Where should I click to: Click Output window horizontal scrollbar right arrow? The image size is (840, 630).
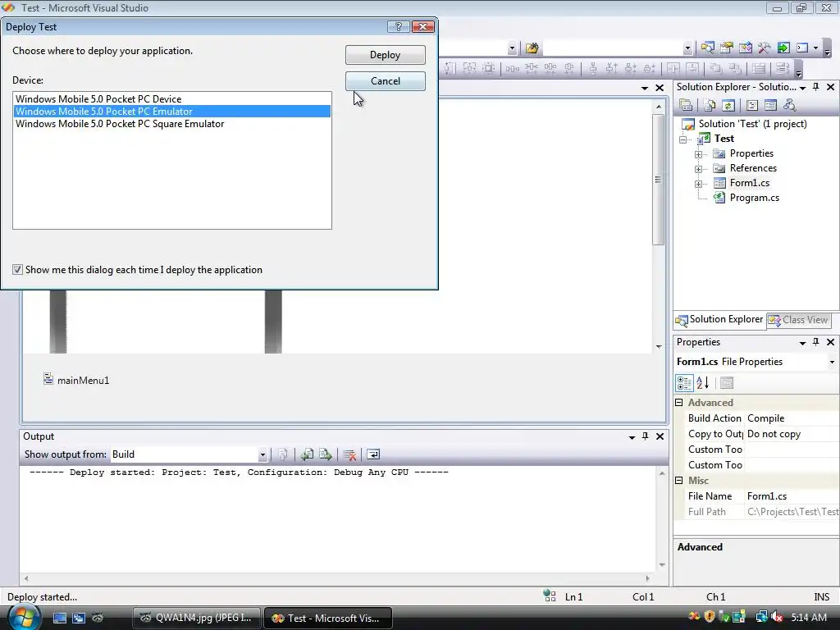647,578
